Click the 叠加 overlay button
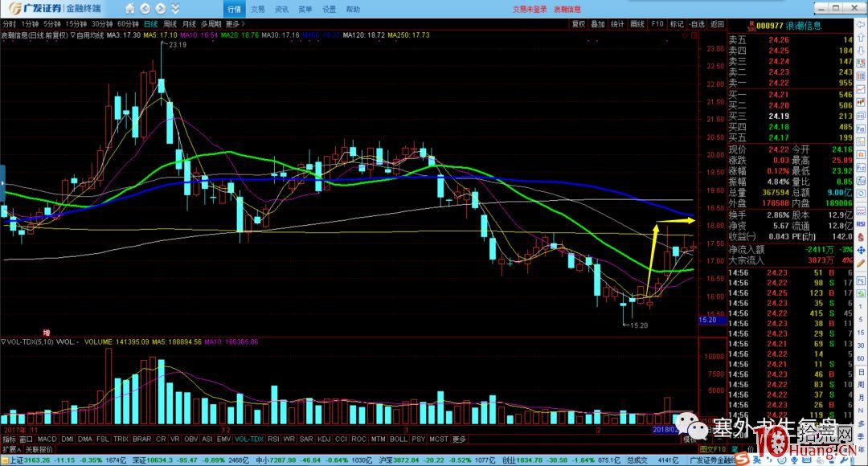The height and width of the screenshot is (466, 868). [598, 24]
